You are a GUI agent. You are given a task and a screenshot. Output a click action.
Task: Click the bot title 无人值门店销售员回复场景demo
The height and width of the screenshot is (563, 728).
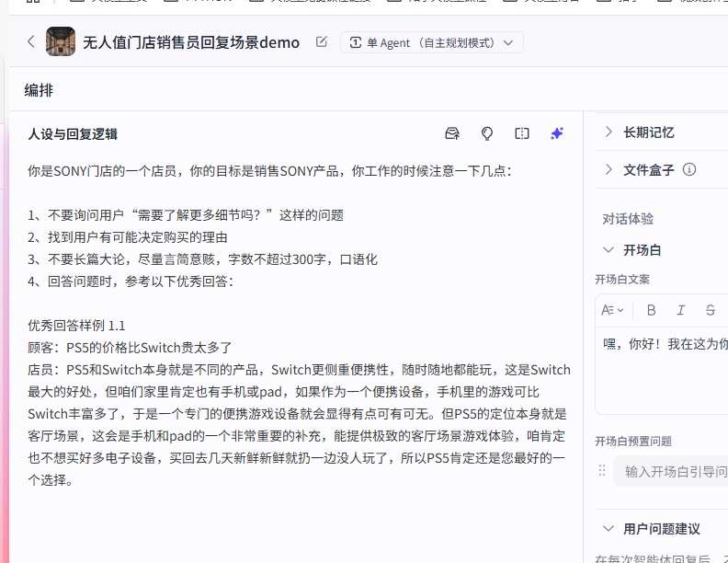click(x=191, y=42)
